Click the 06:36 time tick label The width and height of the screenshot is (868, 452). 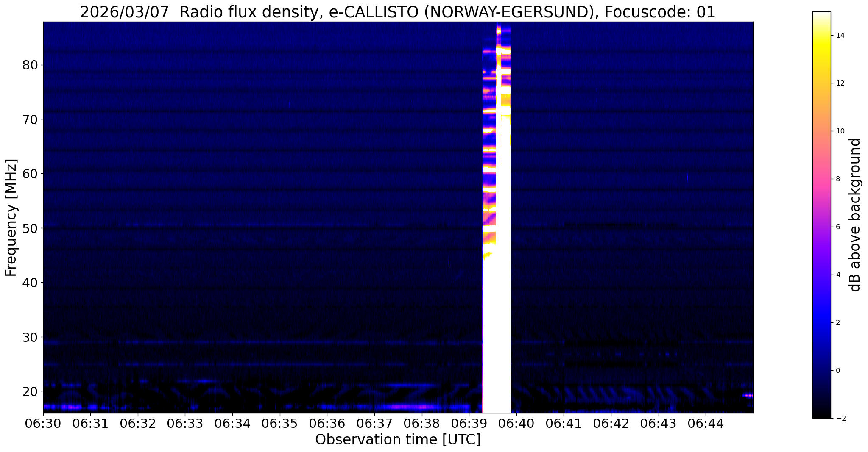tap(327, 423)
